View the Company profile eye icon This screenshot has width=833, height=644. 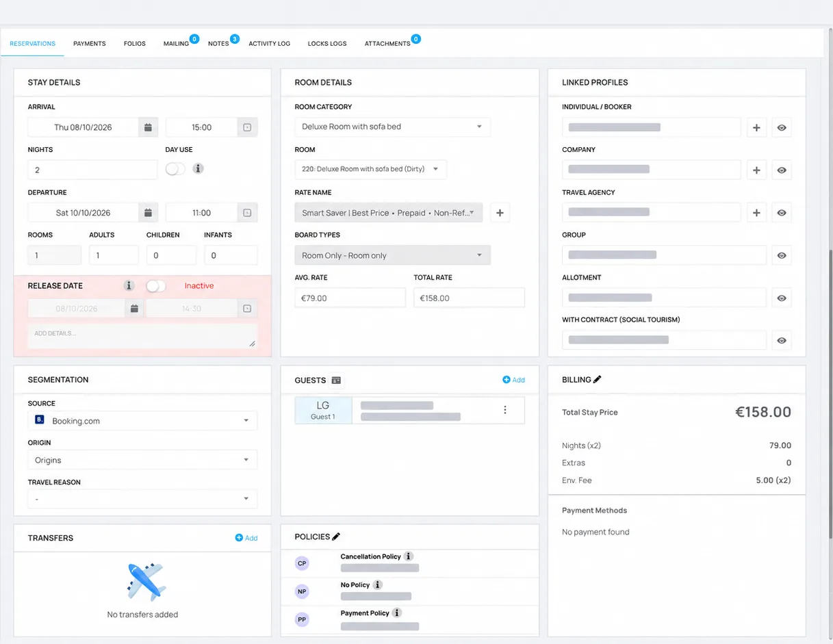782,170
